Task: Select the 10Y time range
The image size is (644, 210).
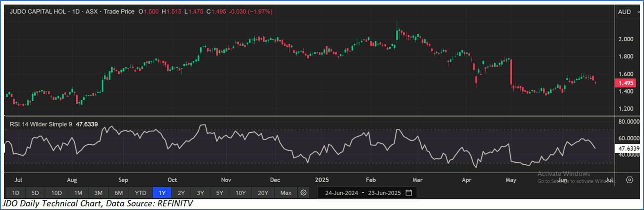Action: pos(240,193)
